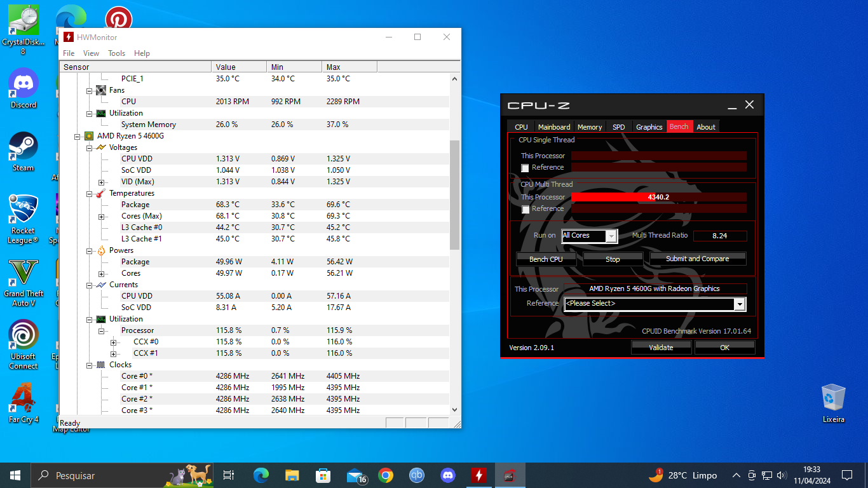Open qBittorrent from the taskbar
Viewport: 868px width, 488px height.
click(x=417, y=475)
